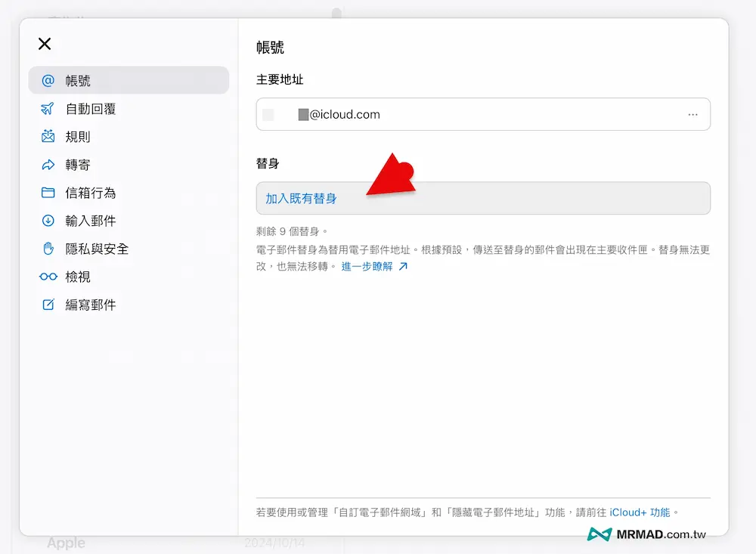Follow the iCloud+ 功能 link

pos(640,512)
